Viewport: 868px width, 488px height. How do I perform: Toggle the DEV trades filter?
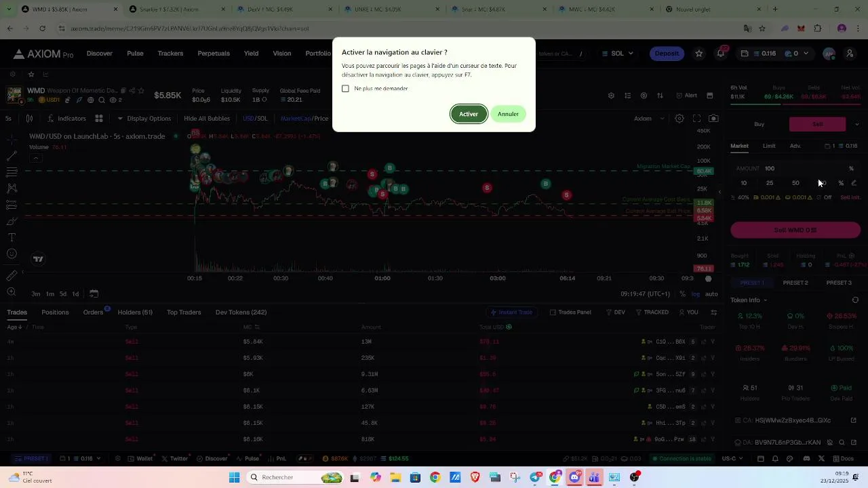tap(616, 312)
